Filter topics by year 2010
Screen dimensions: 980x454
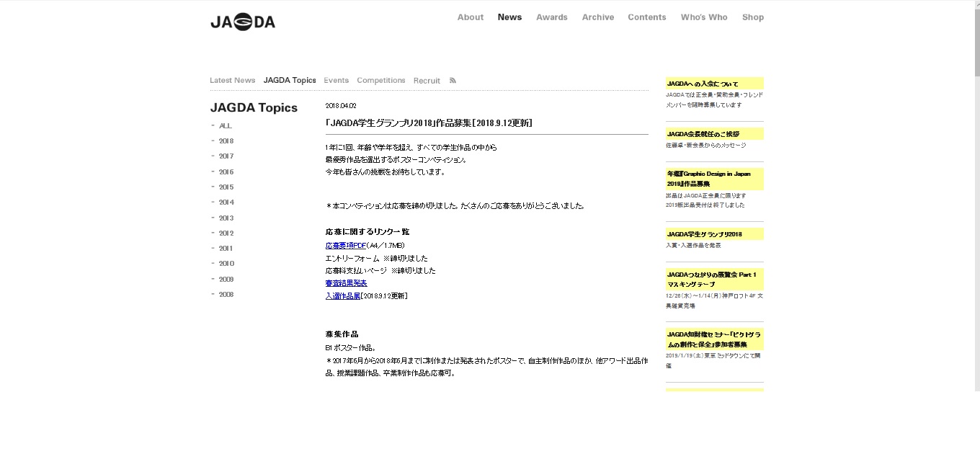pos(226,264)
